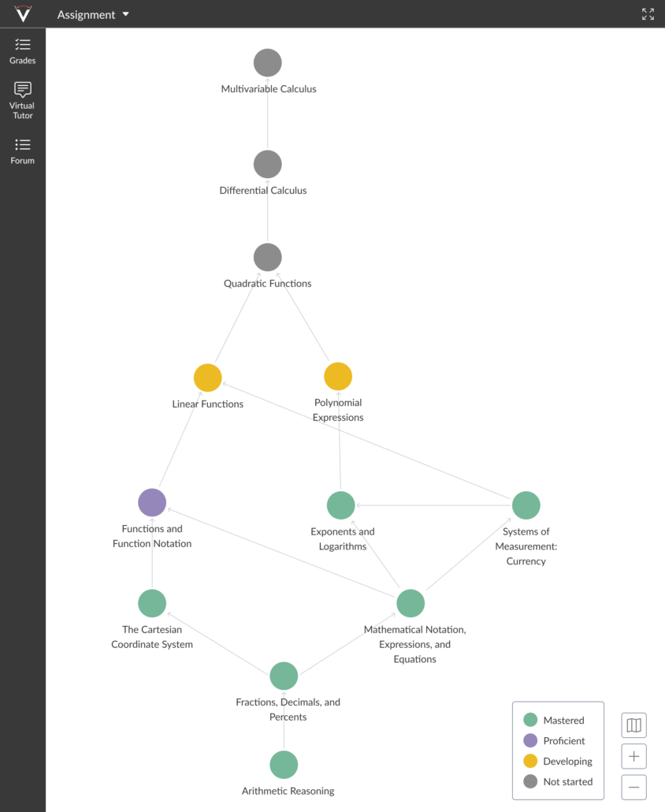The image size is (665, 812).
Task: Click the Quadratic Functions node
Action: coord(268,257)
